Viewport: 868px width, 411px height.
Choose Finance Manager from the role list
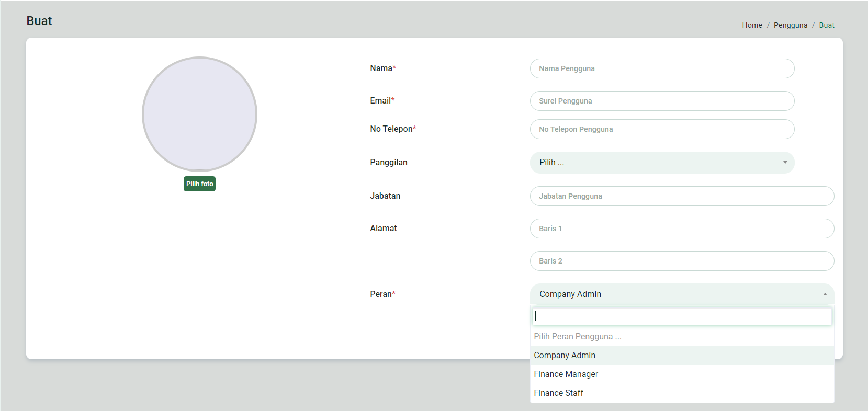point(566,374)
